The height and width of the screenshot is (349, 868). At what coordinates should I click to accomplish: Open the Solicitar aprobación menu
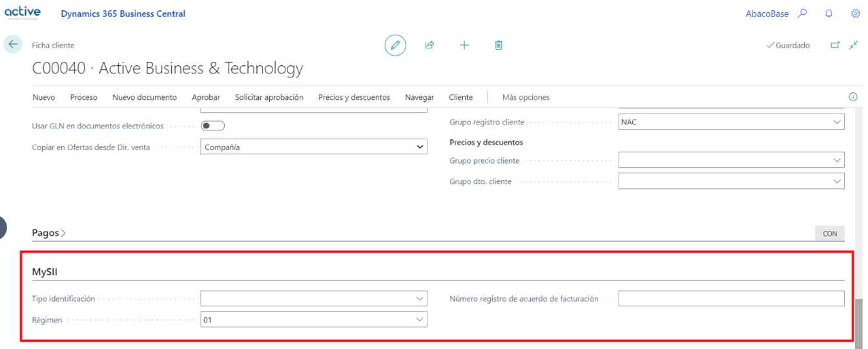point(269,97)
